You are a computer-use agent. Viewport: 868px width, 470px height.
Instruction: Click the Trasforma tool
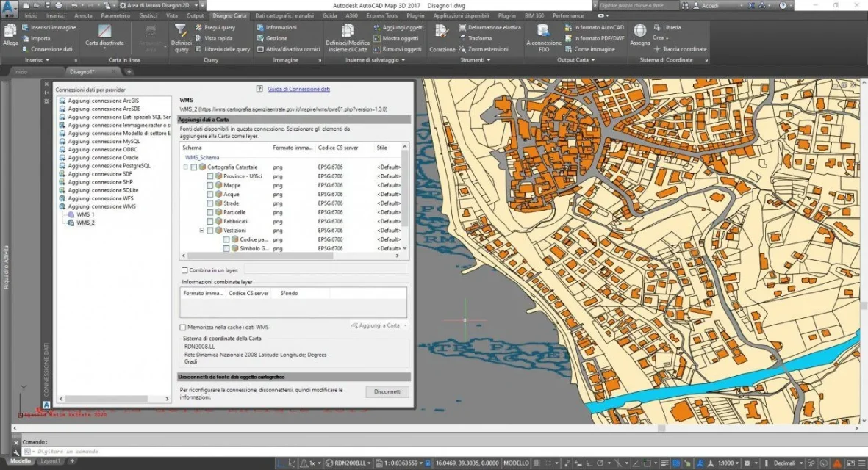pos(475,38)
